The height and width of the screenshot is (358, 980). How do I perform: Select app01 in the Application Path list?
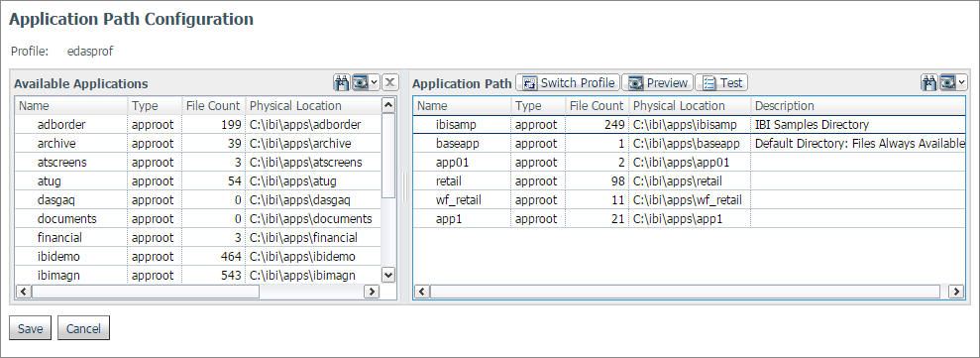(x=689, y=162)
